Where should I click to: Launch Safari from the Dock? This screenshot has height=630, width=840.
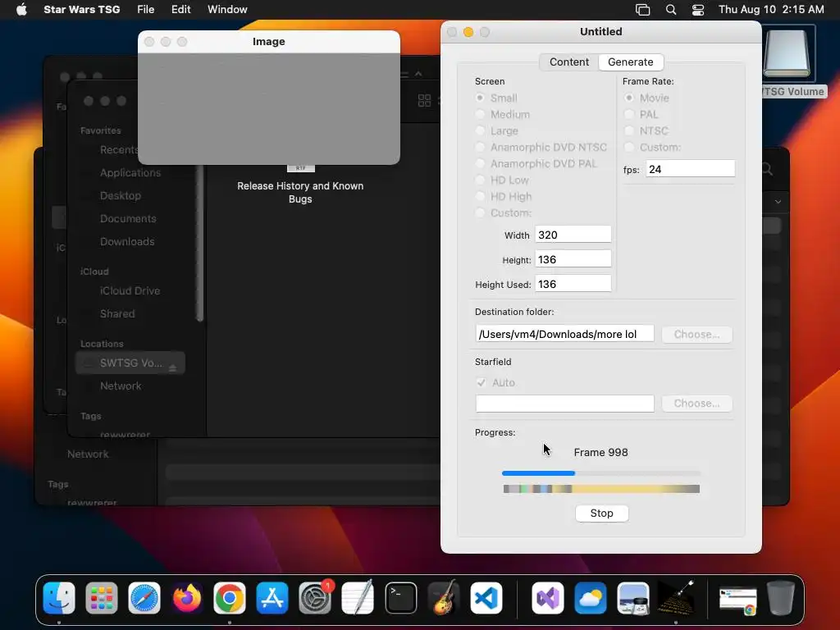coord(144,598)
